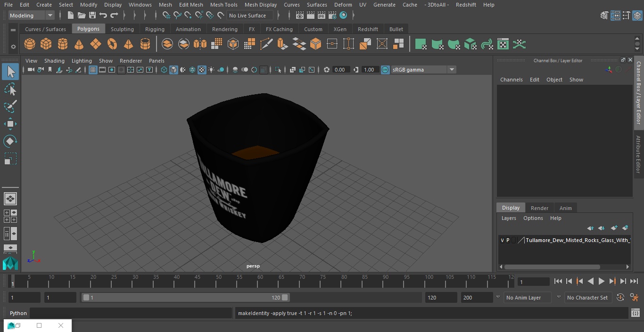The image size is (644, 332).
Task: Click the Save Scene disk icon
Action: point(92,16)
